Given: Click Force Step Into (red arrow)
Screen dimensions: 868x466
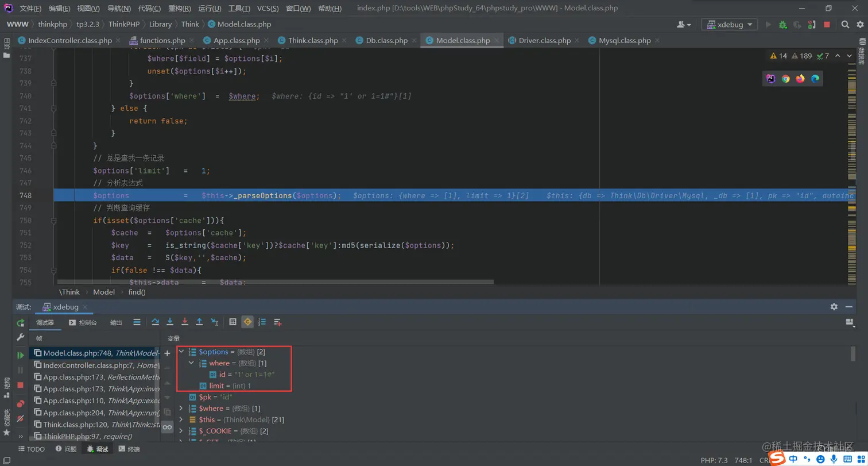Looking at the screenshot, I should point(185,322).
